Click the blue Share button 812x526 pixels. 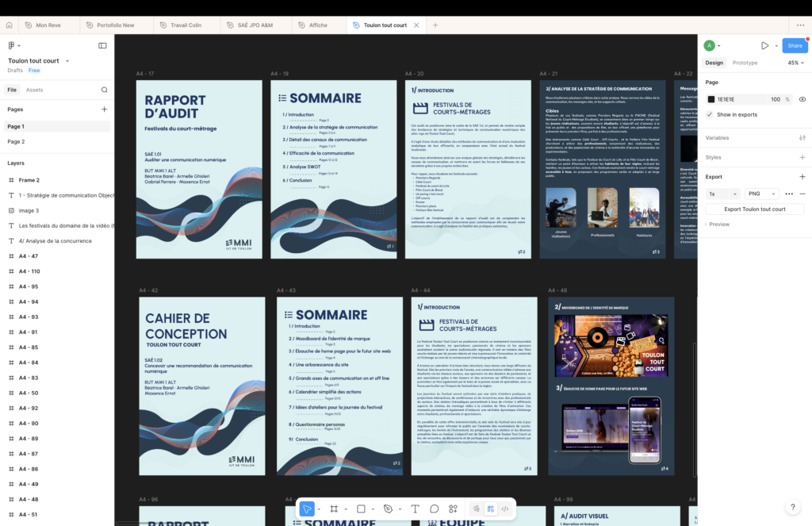795,45
